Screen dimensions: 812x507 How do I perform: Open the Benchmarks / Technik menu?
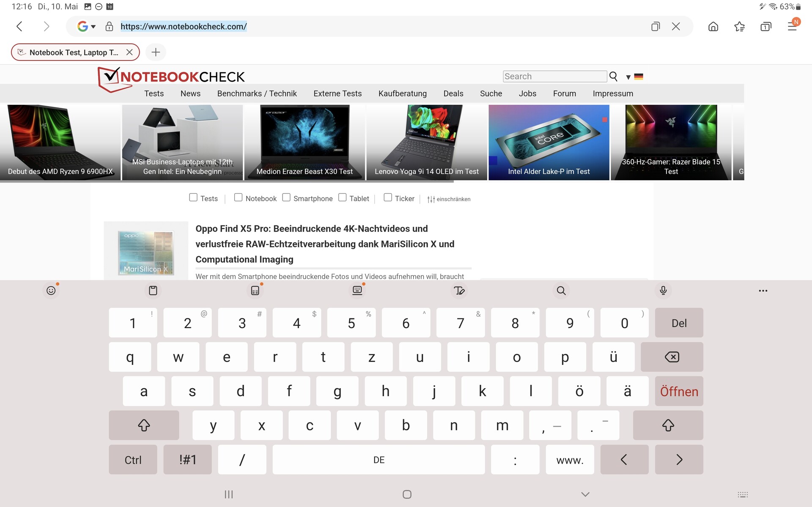[x=257, y=93]
